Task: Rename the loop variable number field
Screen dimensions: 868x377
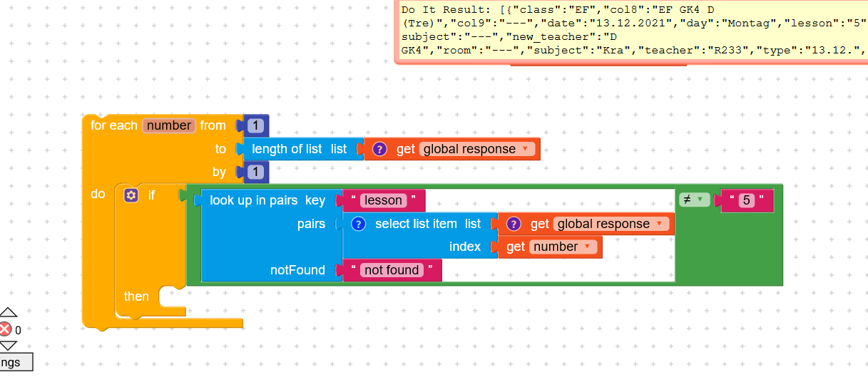Action: (168, 125)
